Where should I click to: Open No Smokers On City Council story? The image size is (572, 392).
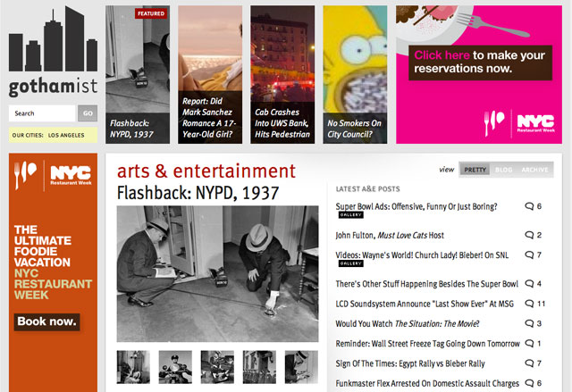pos(355,74)
